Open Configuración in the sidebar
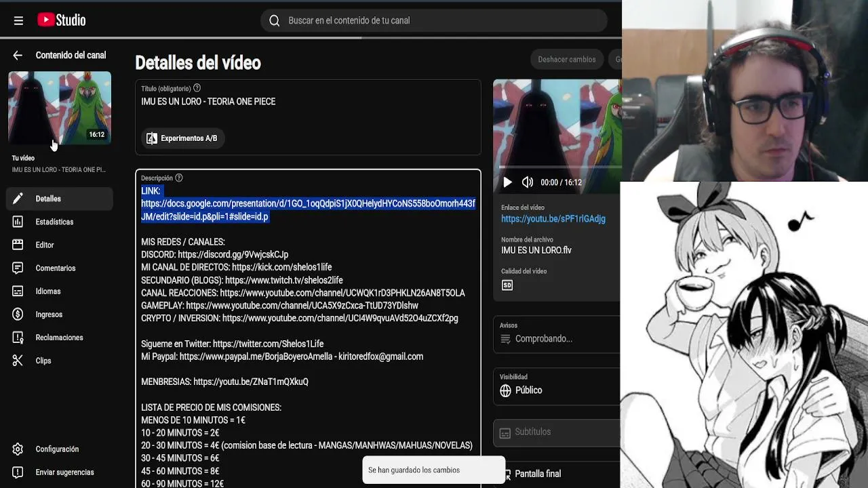The width and height of the screenshot is (868, 488). (x=60, y=449)
